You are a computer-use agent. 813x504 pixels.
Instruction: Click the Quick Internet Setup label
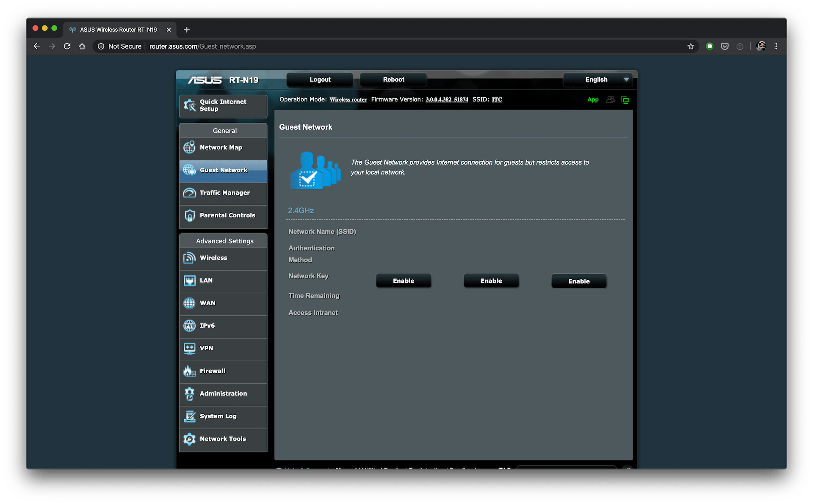(223, 105)
